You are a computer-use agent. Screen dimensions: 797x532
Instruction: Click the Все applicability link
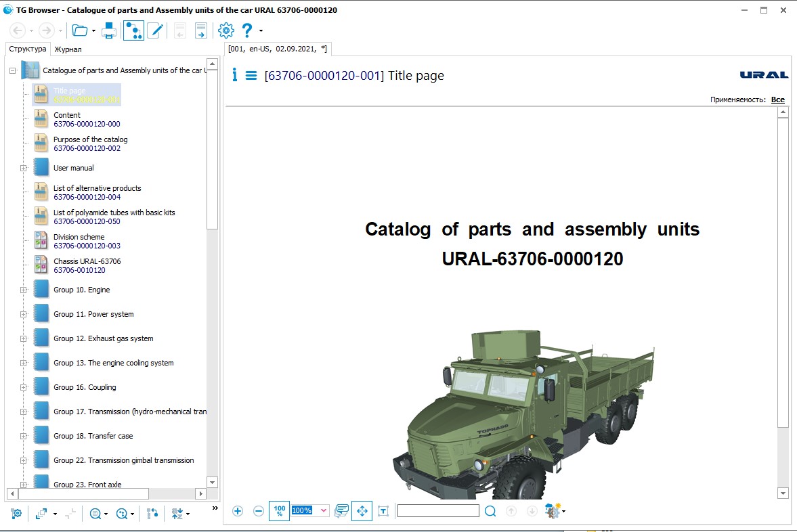pos(777,99)
